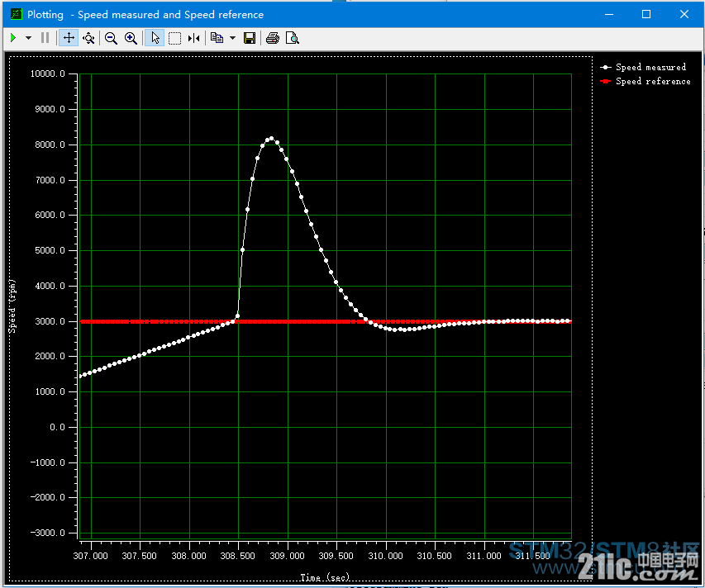The height and width of the screenshot is (588, 705).
Task: Save the plot with the floppy icon
Action: coord(250,38)
